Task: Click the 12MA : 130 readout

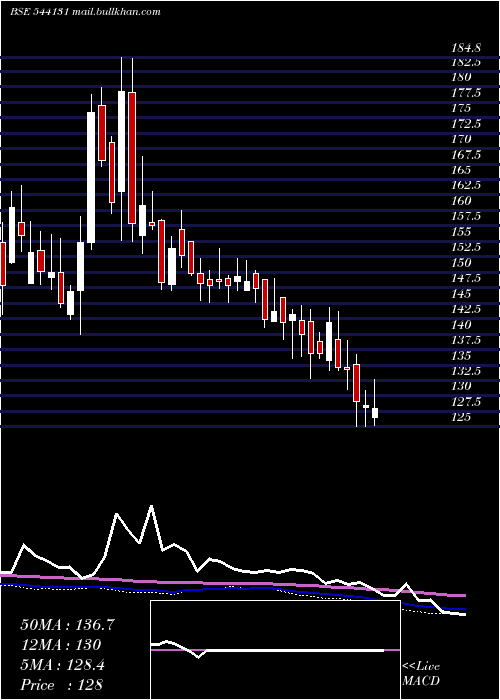Action: 60,645
